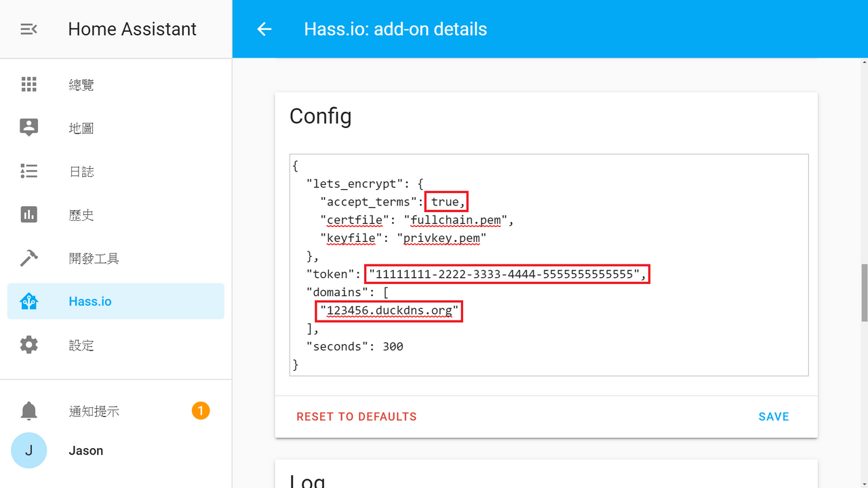Viewport: 868px width, 488px height.
Task: Click the "privkey.pem" keyfile value
Action: 441,238
